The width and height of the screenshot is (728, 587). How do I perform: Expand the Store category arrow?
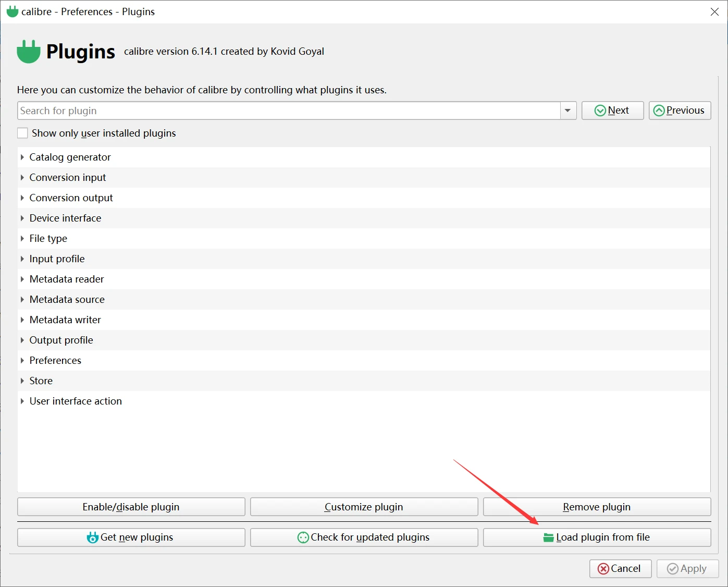[22, 381]
